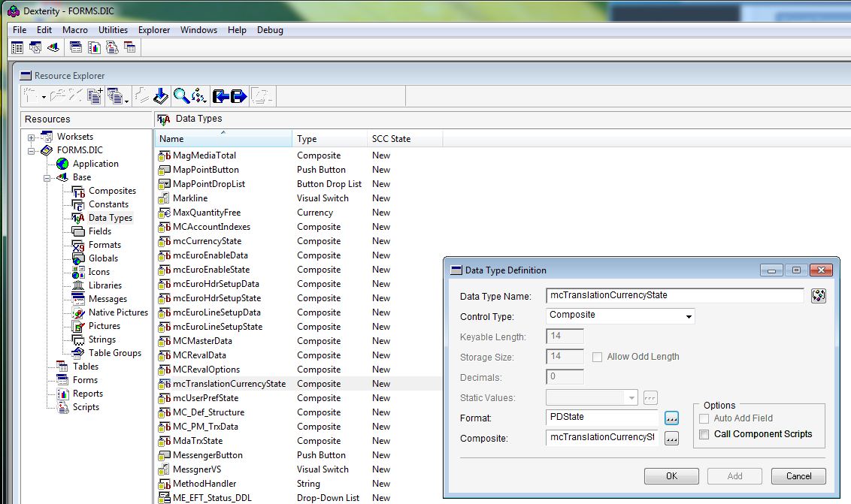Check Call Component Scripts option
The width and height of the screenshot is (851, 504).
click(x=704, y=433)
